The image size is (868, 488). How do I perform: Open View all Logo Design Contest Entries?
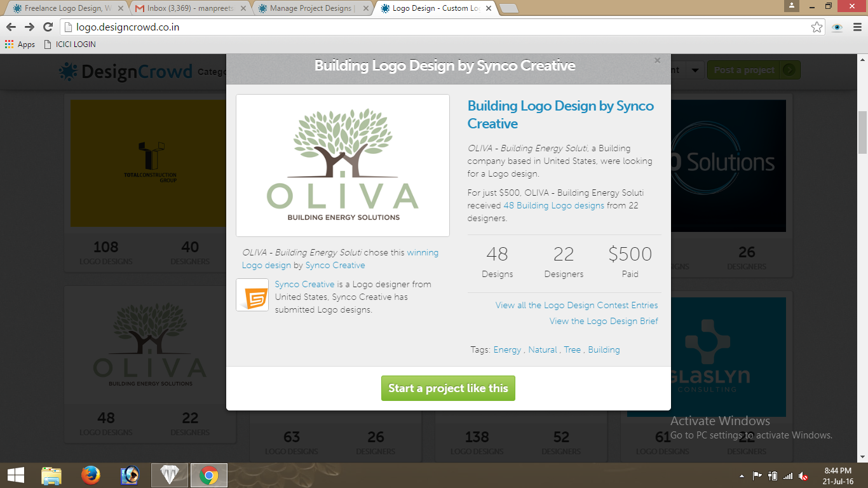(x=576, y=305)
